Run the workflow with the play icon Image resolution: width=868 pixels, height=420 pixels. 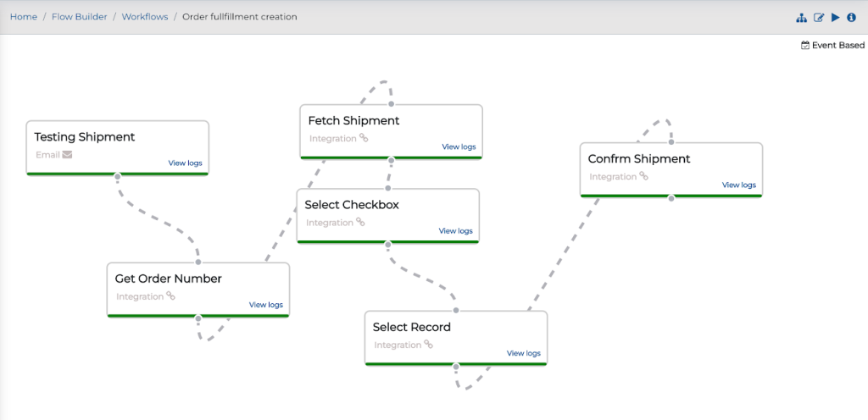[835, 18]
